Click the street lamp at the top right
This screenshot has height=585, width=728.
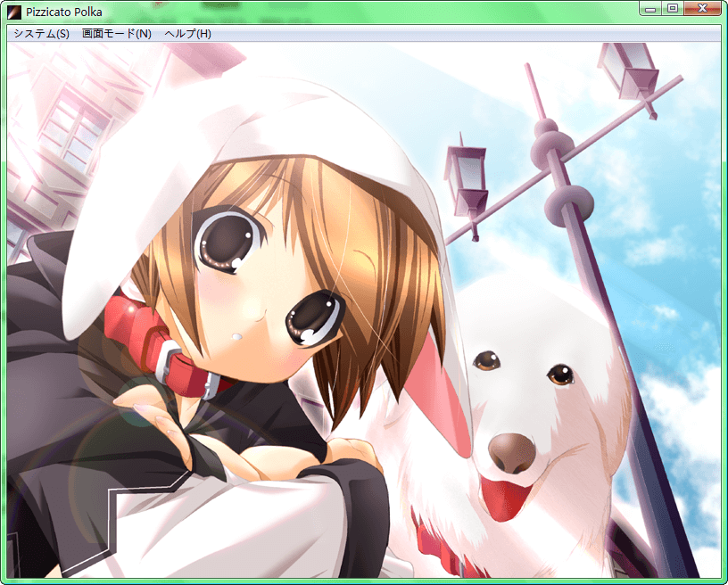629,71
